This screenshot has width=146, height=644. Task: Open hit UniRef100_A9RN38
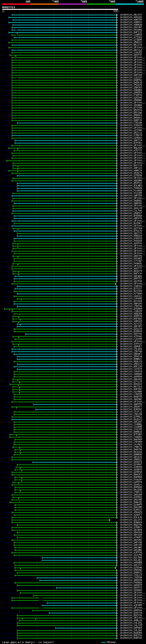coord(131,25)
